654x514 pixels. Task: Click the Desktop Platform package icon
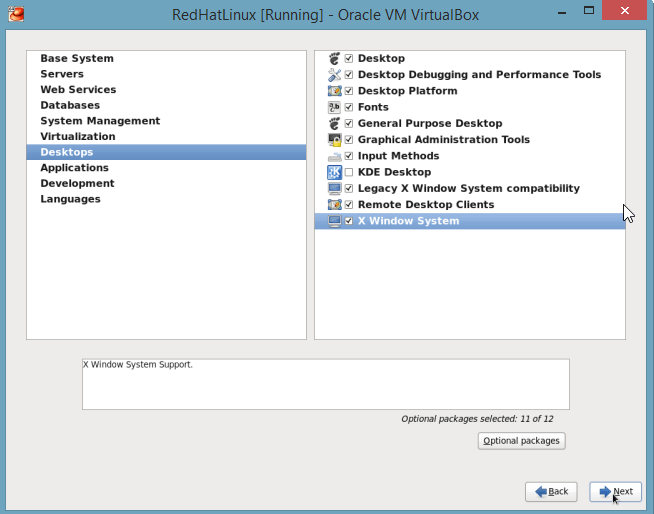click(x=335, y=91)
